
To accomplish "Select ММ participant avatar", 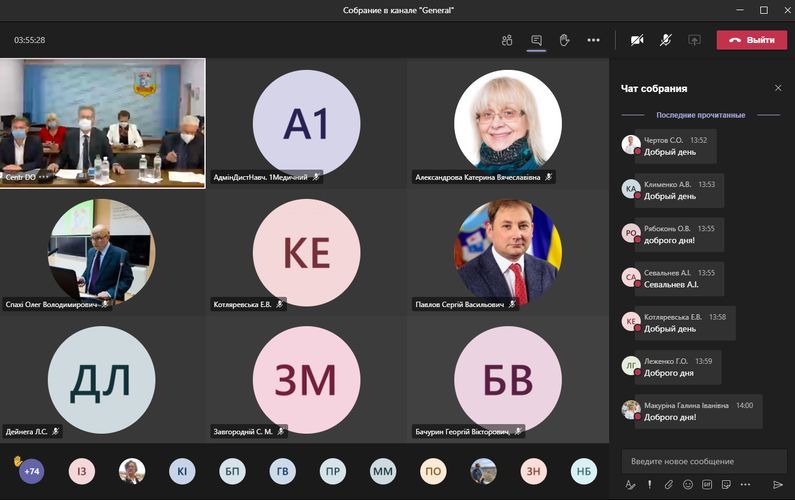I will point(383,471).
